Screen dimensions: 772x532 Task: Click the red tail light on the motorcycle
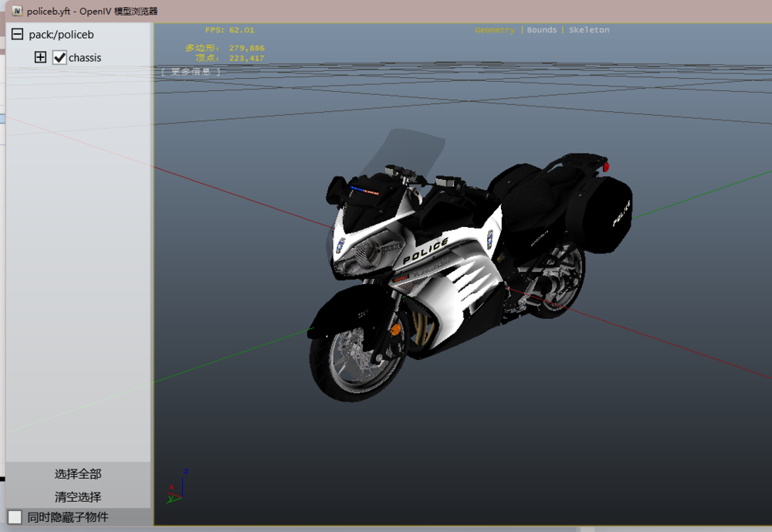[606, 166]
